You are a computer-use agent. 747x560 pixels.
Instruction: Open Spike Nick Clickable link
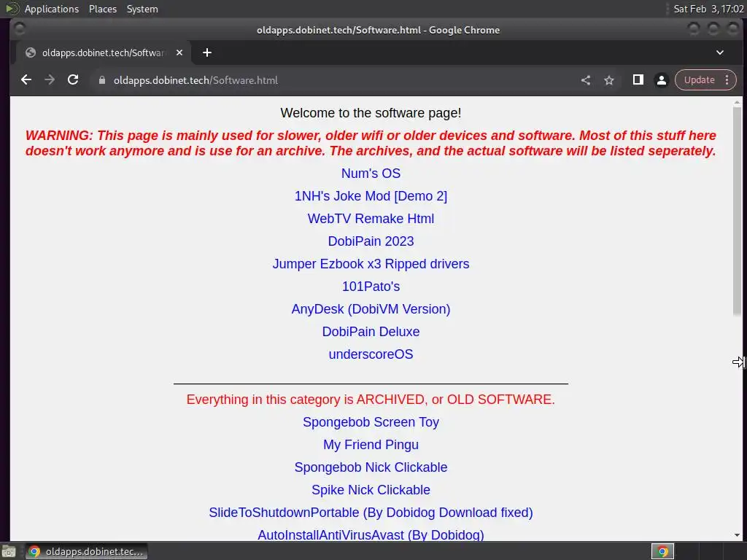(371, 490)
